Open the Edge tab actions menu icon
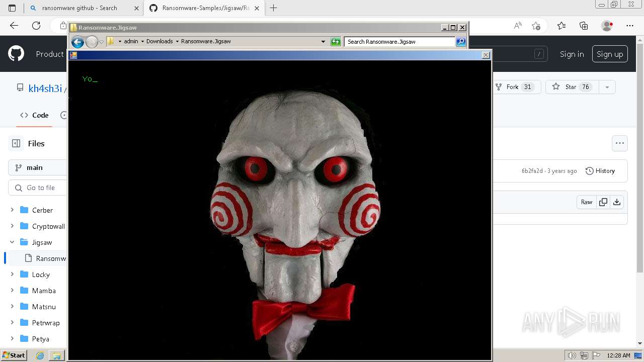This screenshot has width=644, height=362. (12, 8)
